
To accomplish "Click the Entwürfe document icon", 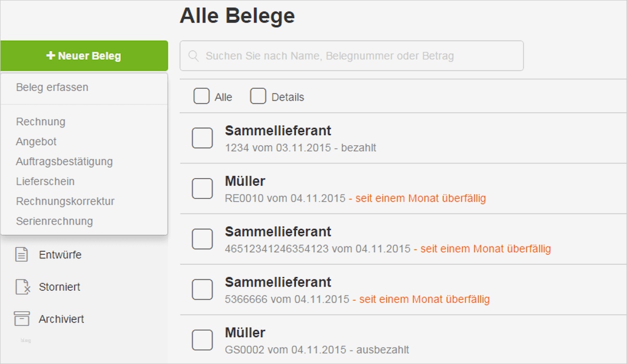I will pyautogui.click(x=21, y=255).
